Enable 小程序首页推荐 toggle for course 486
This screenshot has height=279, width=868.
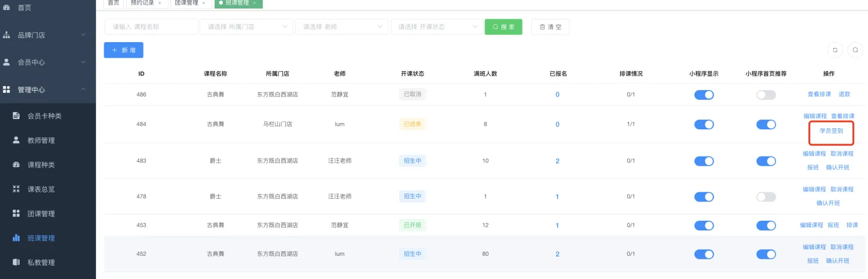pos(766,95)
